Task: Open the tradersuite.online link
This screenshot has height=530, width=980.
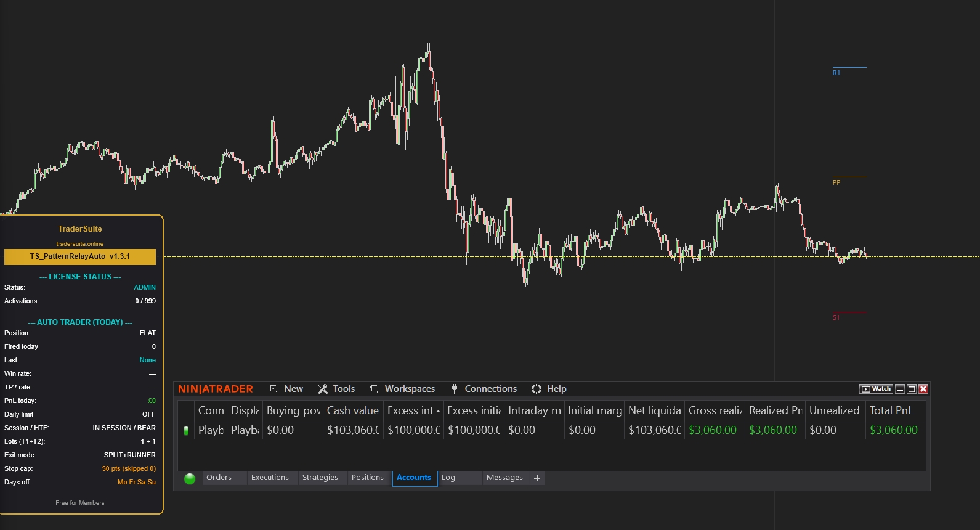Action: click(80, 244)
